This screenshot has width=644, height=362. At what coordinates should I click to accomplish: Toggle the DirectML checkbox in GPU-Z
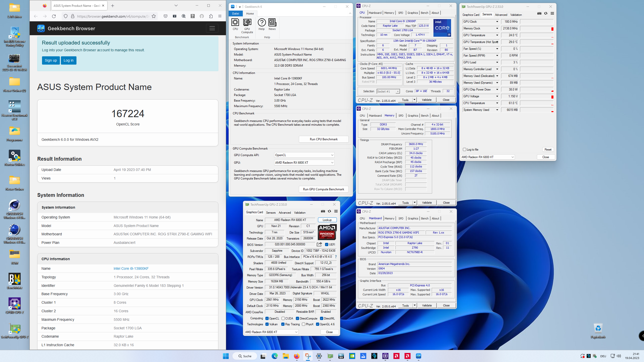point(321,319)
